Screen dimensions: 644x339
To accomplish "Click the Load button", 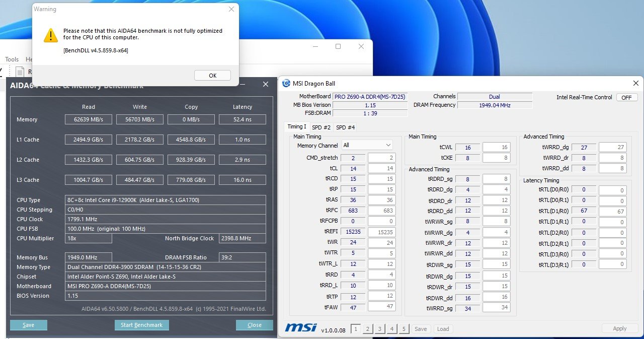I will [x=443, y=329].
